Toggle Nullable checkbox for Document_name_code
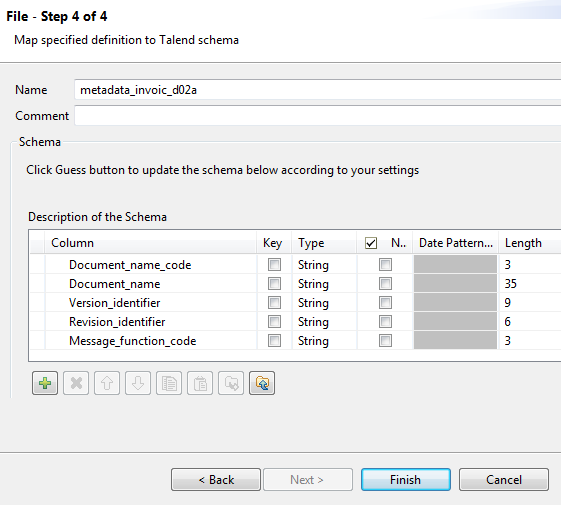This screenshot has height=505, width=561. (x=385, y=265)
